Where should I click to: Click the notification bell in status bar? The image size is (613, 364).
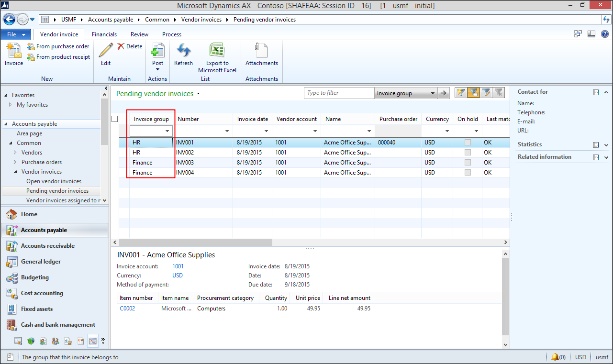click(x=555, y=357)
